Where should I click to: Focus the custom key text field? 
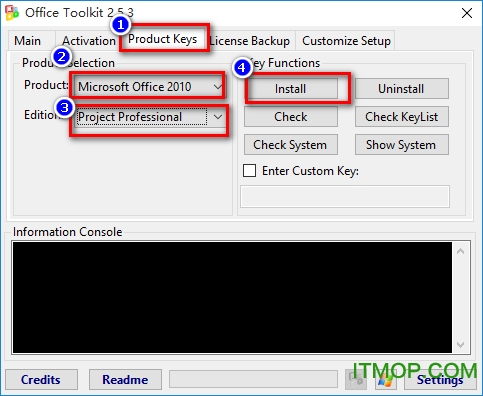(x=345, y=197)
